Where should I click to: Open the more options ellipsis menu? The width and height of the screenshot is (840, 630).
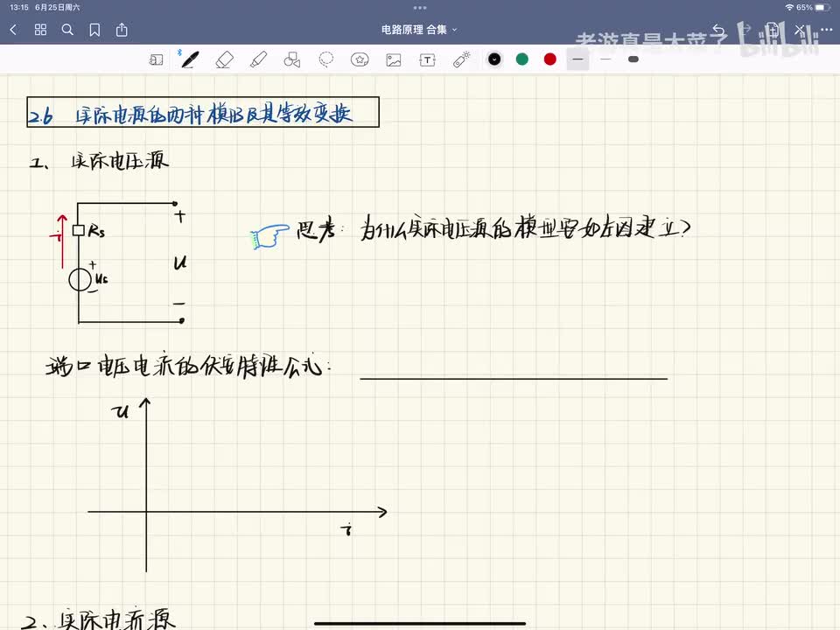click(827, 30)
